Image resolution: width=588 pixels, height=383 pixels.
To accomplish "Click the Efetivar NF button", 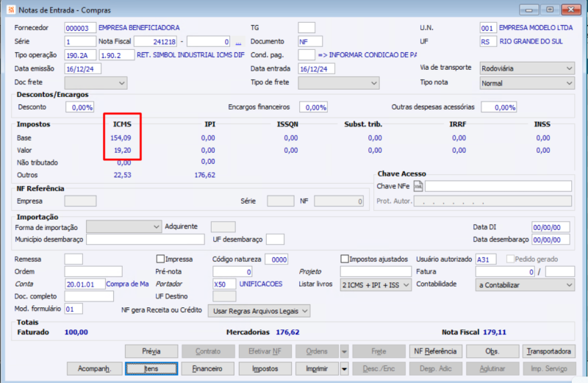I will pos(265,351).
